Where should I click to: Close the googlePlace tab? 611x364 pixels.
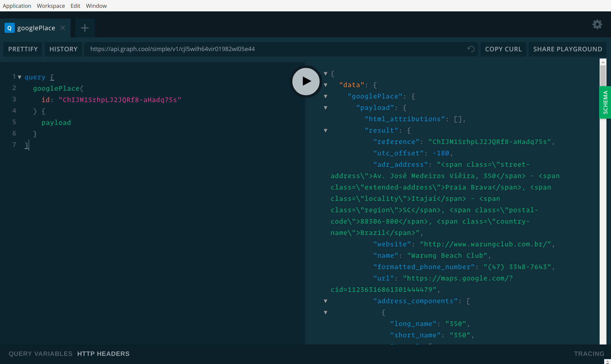click(x=63, y=28)
